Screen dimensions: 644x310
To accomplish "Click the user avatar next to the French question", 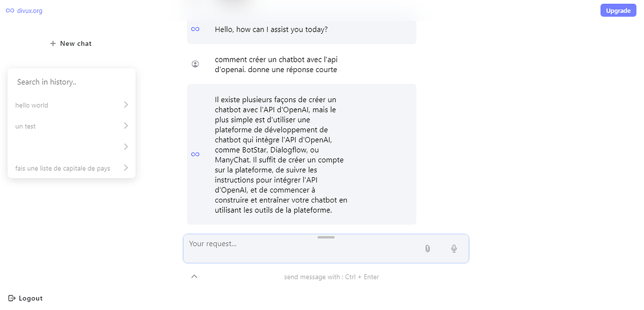I will 195,63.
